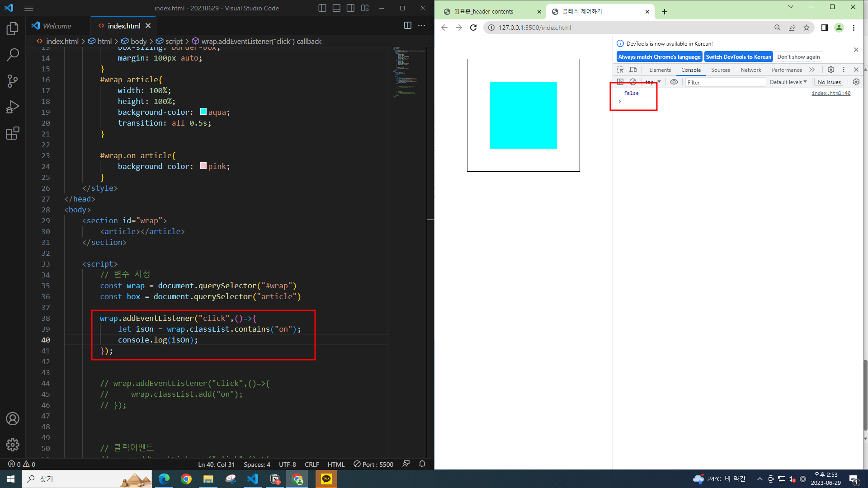
Task: Expand more DevTools tabs chevron
Action: click(x=812, y=70)
